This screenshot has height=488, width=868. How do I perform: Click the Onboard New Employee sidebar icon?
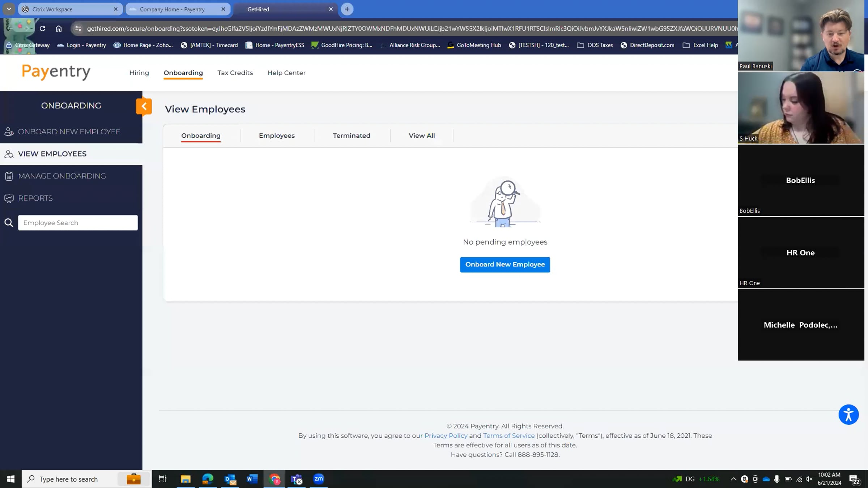(x=9, y=132)
